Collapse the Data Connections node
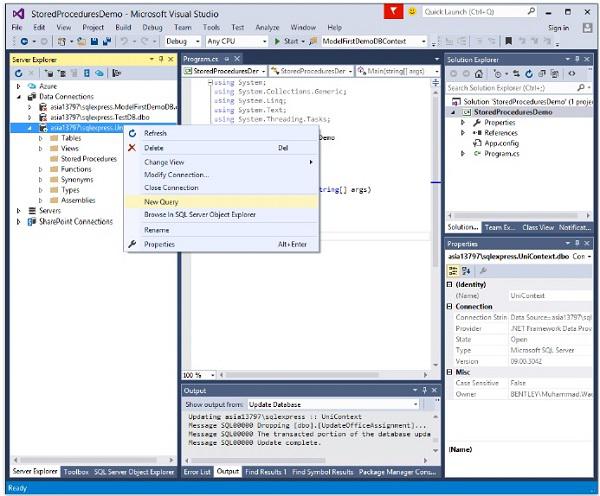The width and height of the screenshot is (600, 496). pyautogui.click(x=18, y=96)
